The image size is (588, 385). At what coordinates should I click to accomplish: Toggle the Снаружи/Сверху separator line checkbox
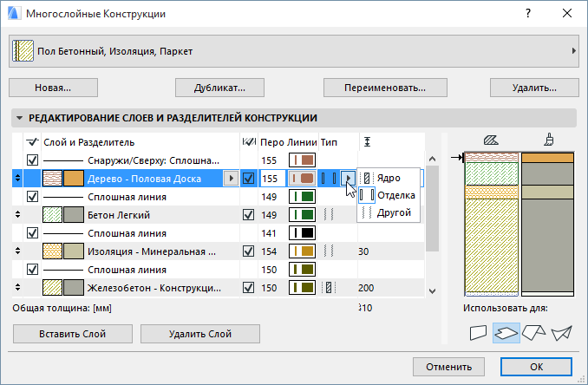33,160
